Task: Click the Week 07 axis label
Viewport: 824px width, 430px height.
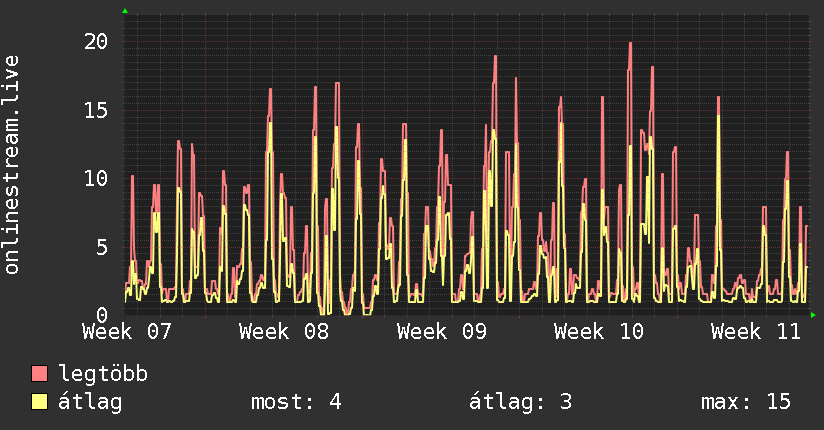Action: tap(127, 332)
